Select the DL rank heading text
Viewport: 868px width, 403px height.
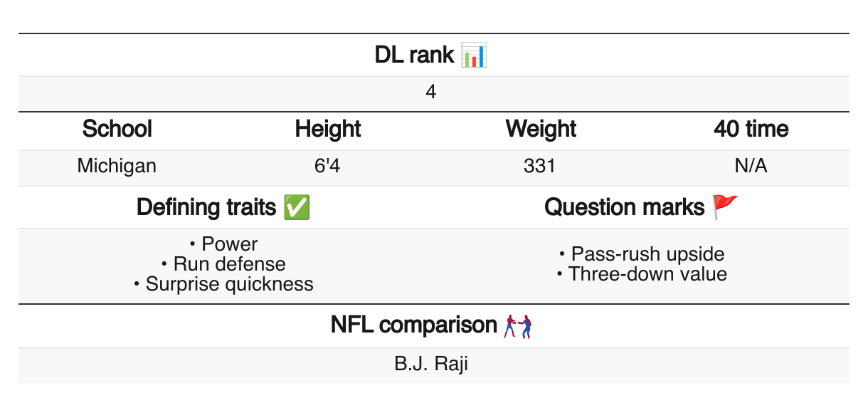pos(414,55)
